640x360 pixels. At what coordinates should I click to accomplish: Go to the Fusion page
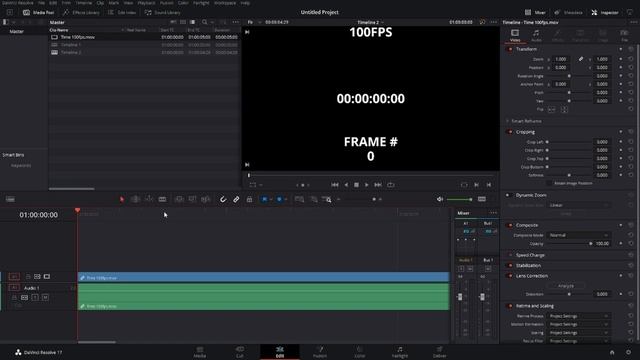click(x=320, y=352)
